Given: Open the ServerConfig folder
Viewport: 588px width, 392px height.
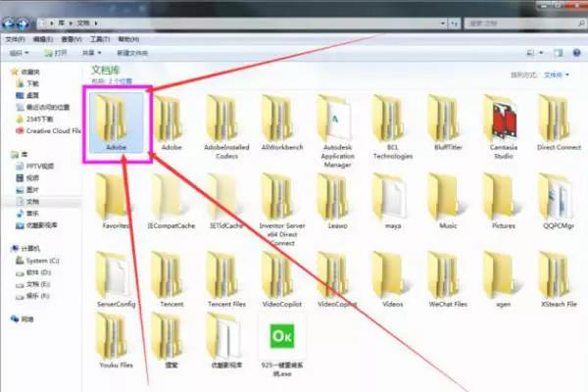Looking at the screenshot, I should click(x=117, y=280).
